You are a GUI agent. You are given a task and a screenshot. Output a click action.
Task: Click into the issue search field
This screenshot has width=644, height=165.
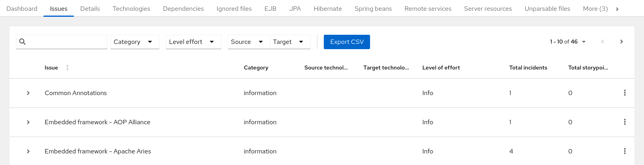[66, 42]
